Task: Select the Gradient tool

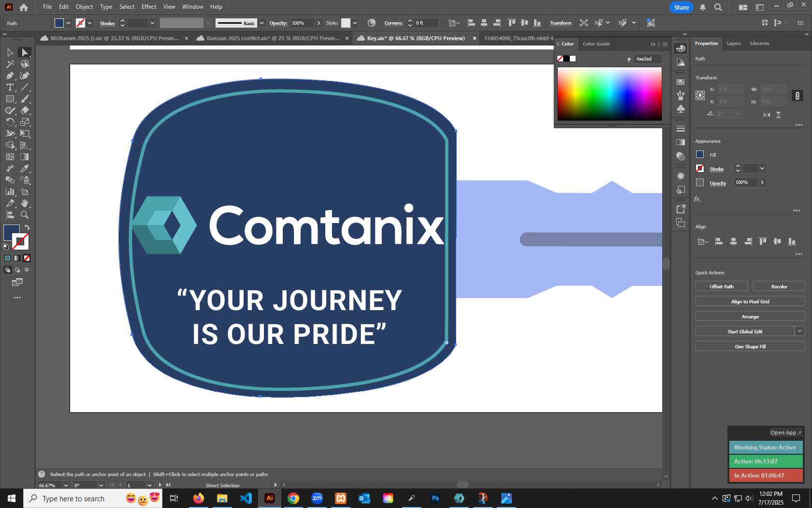Action: click(25, 157)
